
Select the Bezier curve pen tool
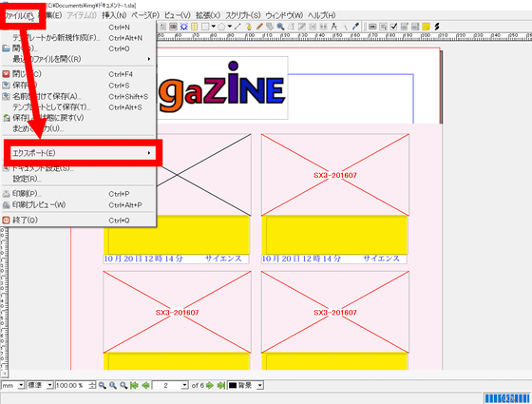(x=249, y=27)
